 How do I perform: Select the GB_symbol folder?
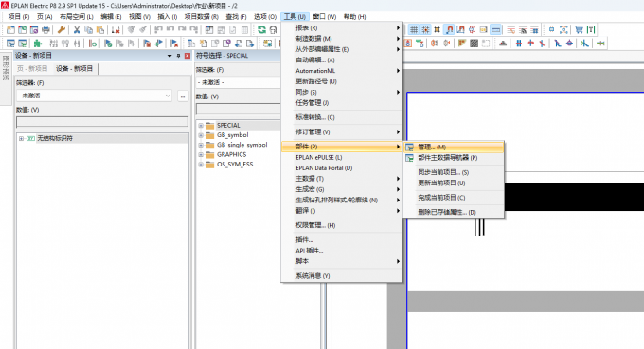(x=232, y=135)
